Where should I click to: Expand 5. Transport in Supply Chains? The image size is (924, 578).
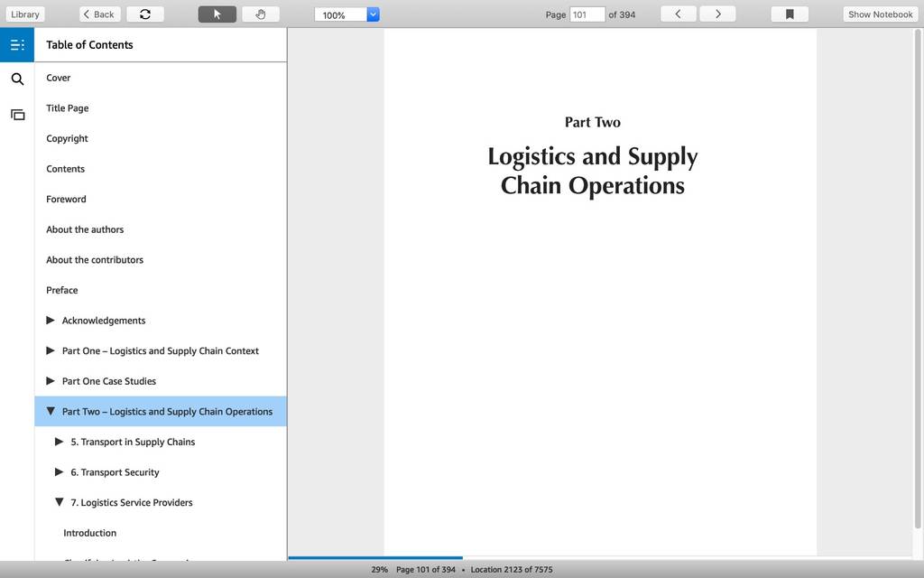click(x=59, y=442)
